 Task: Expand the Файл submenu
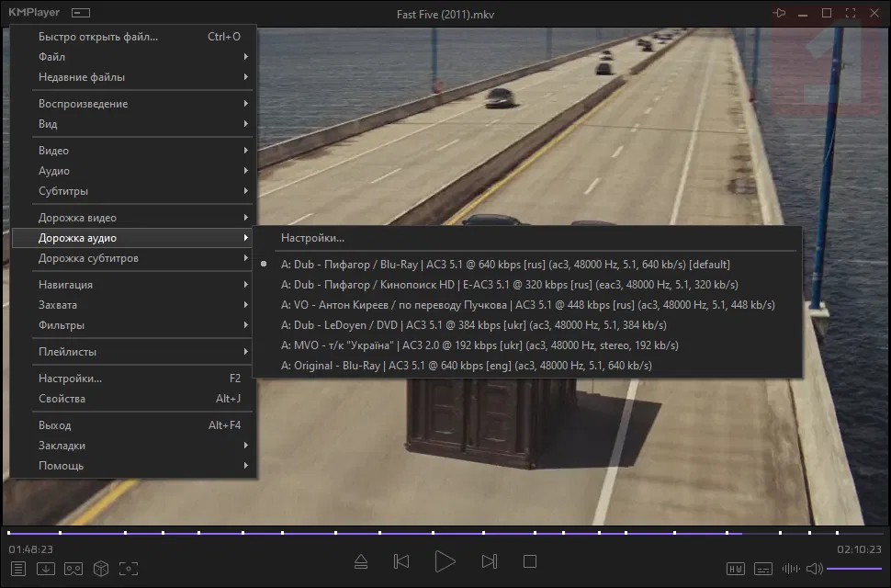click(133, 57)
